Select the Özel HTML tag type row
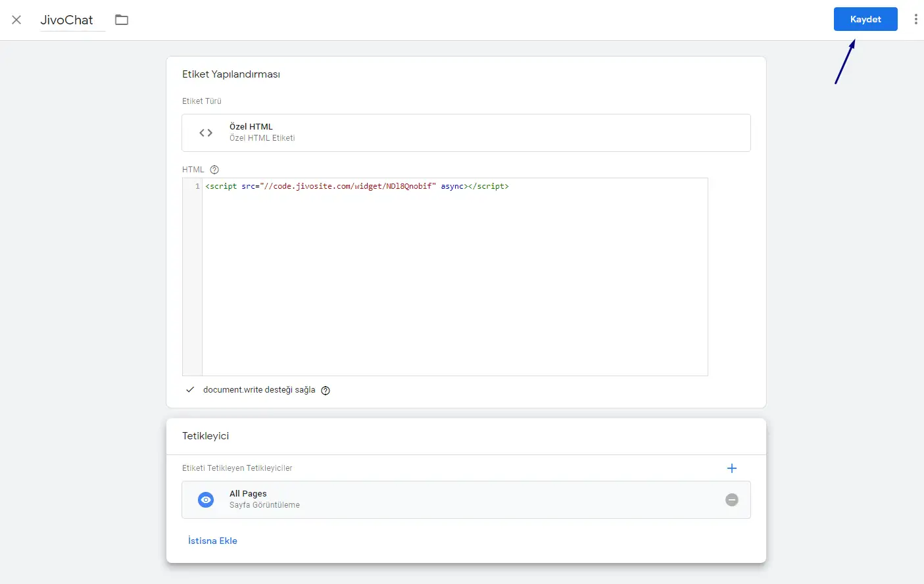Image resolution: width=924 pixels, height=584 pixels. [466, 133]
